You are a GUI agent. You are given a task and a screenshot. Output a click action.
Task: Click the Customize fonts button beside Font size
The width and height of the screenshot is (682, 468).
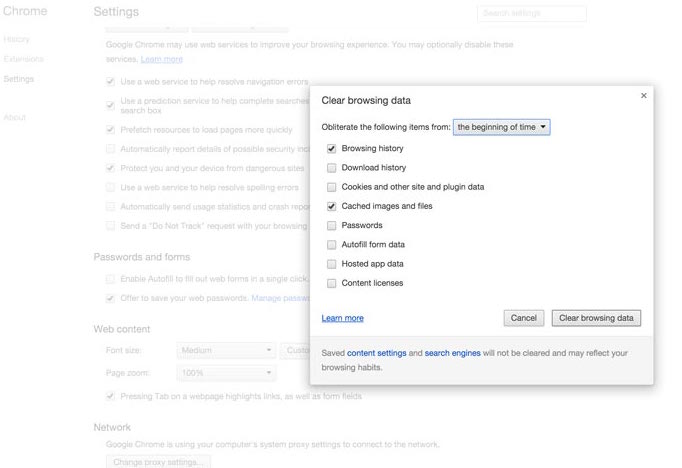tap(295, 350)
